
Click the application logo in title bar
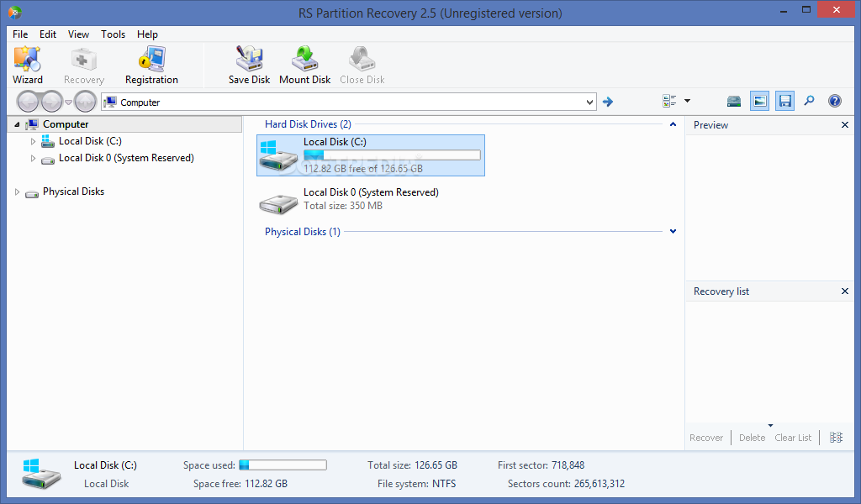tap(15, 12)
